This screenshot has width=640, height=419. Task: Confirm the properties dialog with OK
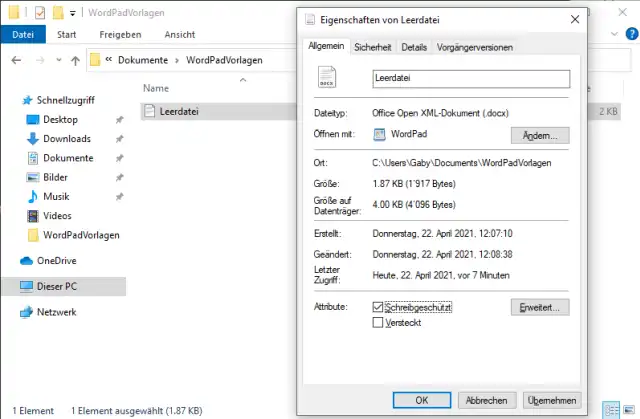point(422,400)
